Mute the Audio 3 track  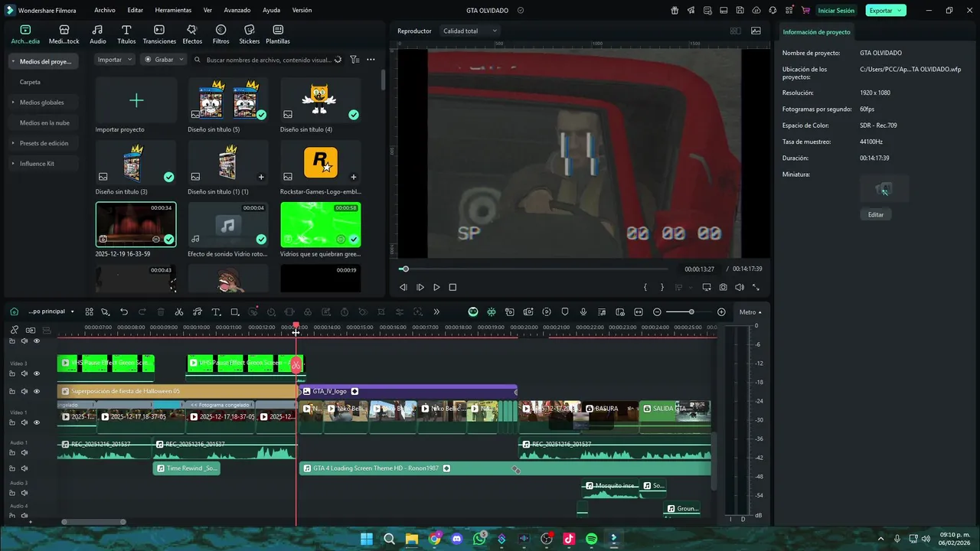point(24,493)
